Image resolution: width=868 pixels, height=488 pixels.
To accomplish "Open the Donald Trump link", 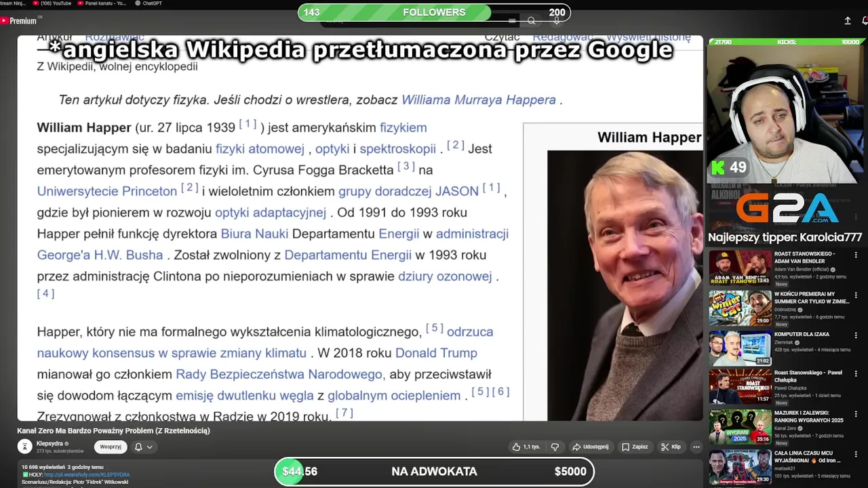I will click(x=436, y=353).
